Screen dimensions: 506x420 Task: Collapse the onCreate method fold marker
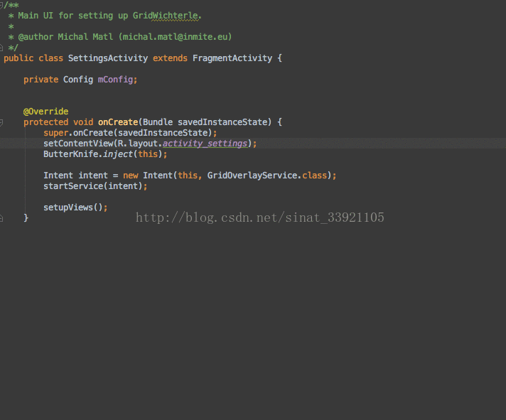tap(1, 122)
